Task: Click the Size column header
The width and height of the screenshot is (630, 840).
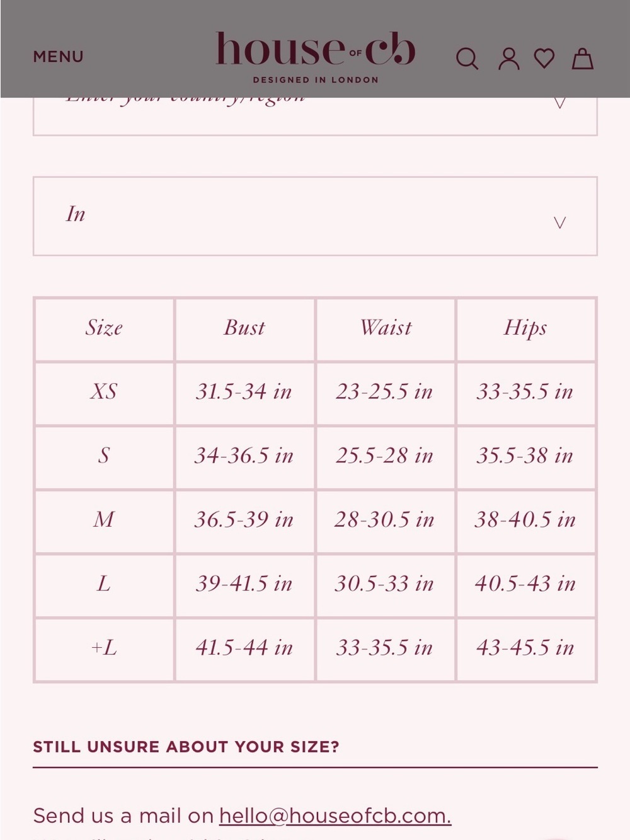Action: click(104, 328)
